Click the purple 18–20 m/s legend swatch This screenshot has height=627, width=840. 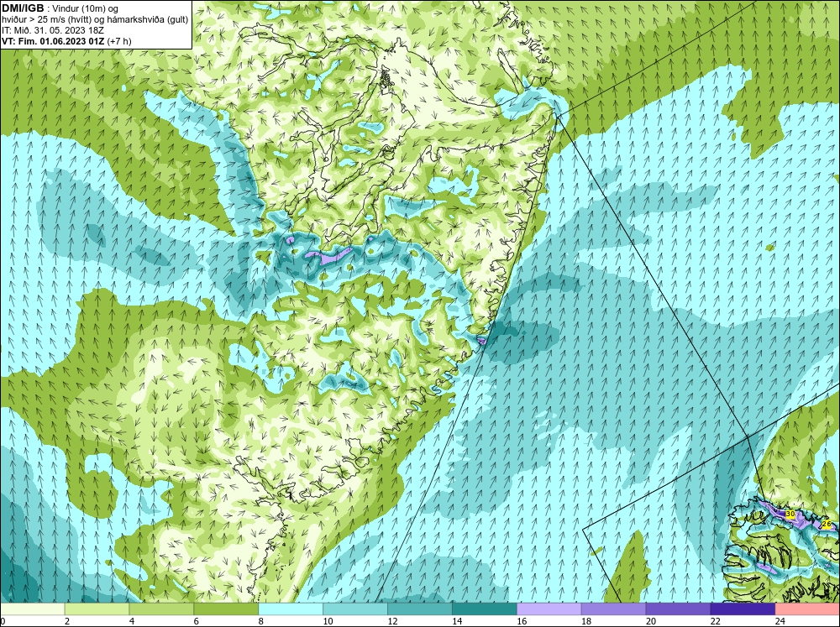613,609
